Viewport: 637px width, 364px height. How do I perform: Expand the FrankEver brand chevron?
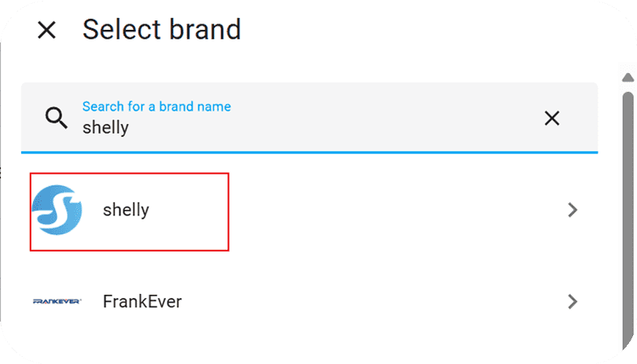573,301
